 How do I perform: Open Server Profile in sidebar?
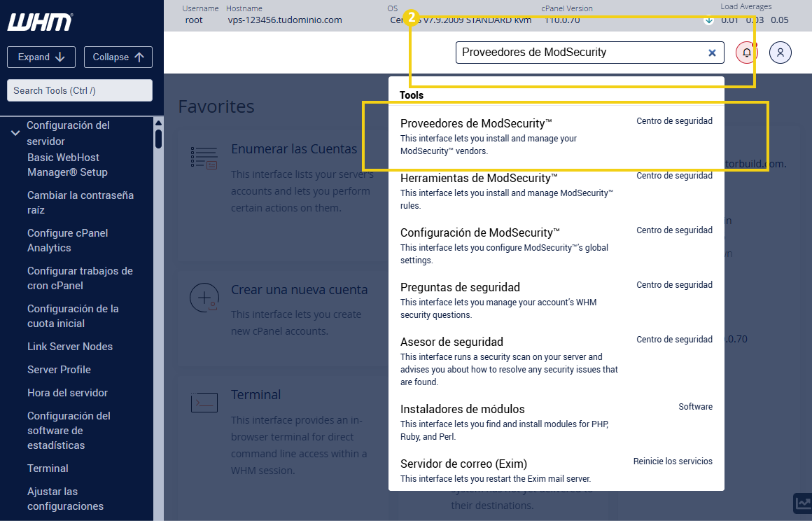(x=59, y=370)
